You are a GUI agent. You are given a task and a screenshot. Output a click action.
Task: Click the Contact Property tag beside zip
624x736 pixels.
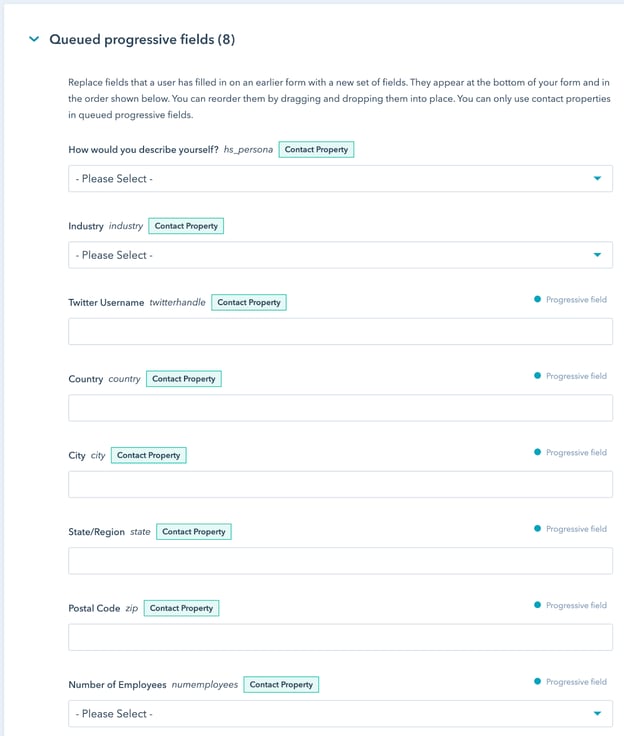pos(181,608)
